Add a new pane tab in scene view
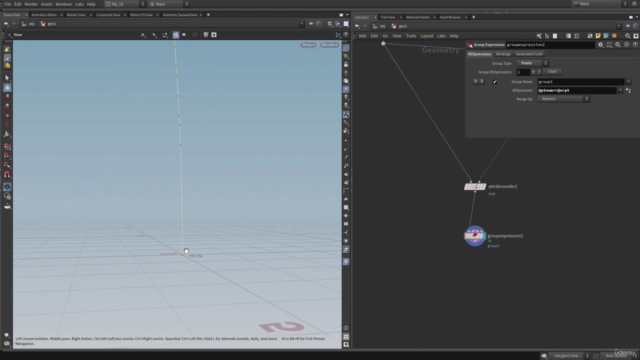 (x=208, y=15)
